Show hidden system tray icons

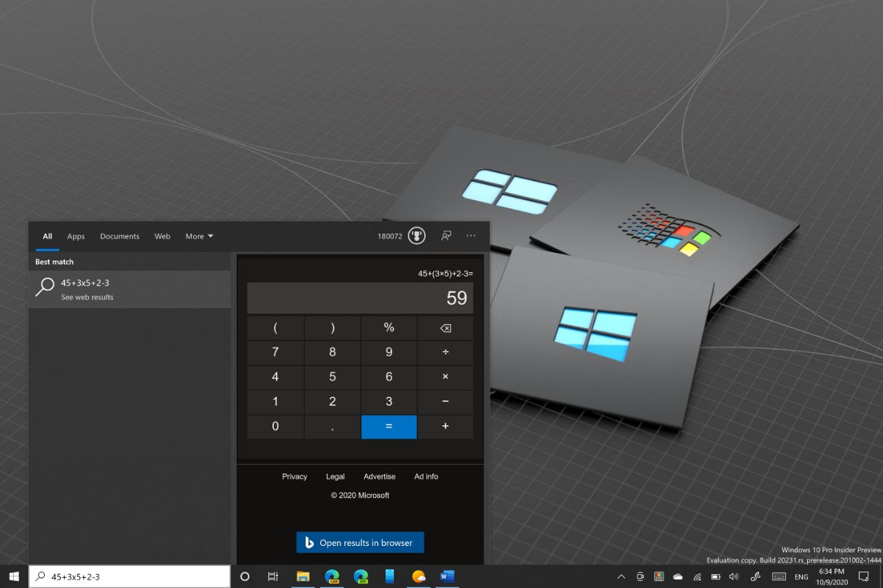click(621, 577)
